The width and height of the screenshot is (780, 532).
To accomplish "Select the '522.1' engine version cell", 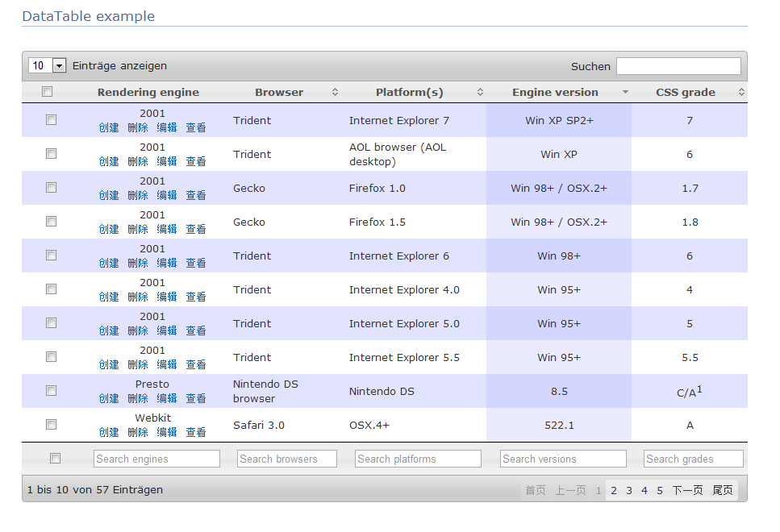I will coord(559,425).
